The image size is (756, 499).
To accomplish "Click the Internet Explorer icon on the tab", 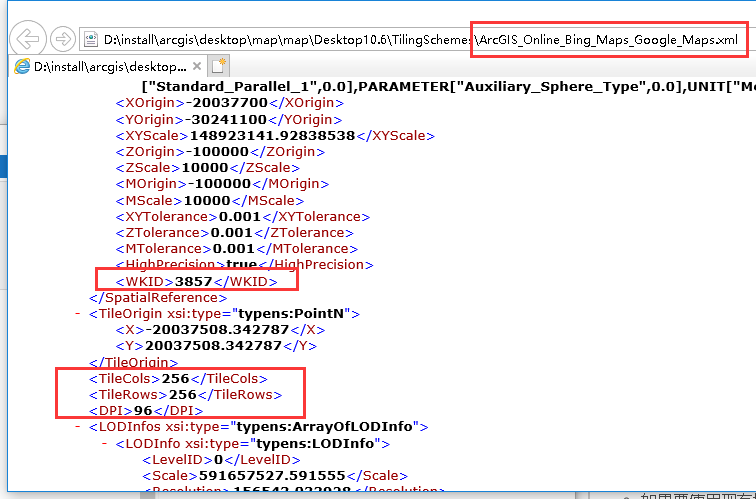I will coord(22,66).
